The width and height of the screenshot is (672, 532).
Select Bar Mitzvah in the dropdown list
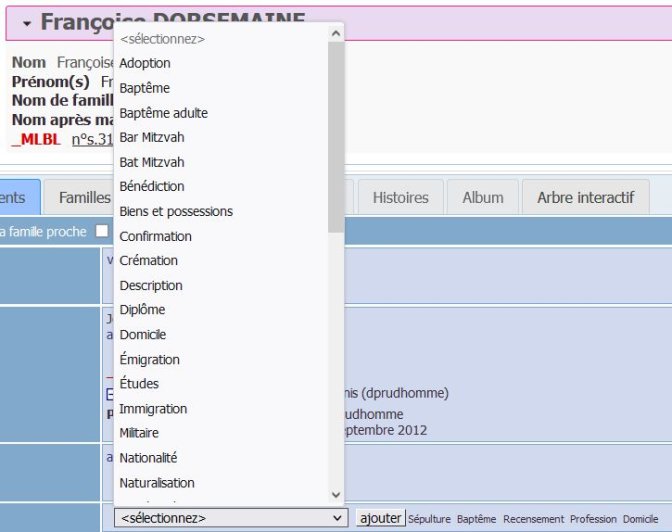152,137
